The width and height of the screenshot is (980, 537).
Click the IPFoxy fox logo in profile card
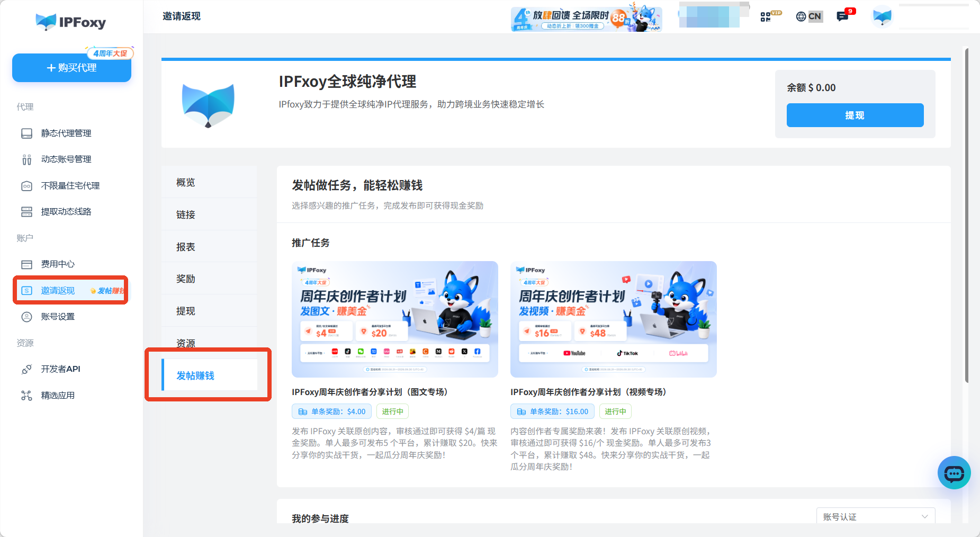click(208, 105)
